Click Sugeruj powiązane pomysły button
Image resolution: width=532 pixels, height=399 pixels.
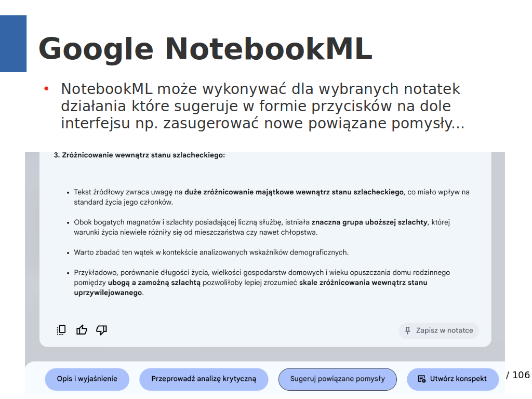tap(337, 379)
